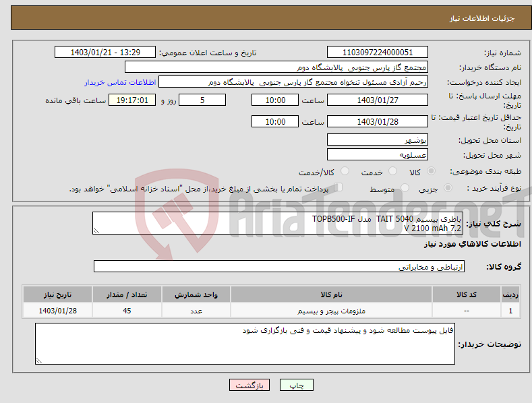
Task: Click the گروه کالا field ارتباطی و مخابراتی
Action: coord(279,266)
